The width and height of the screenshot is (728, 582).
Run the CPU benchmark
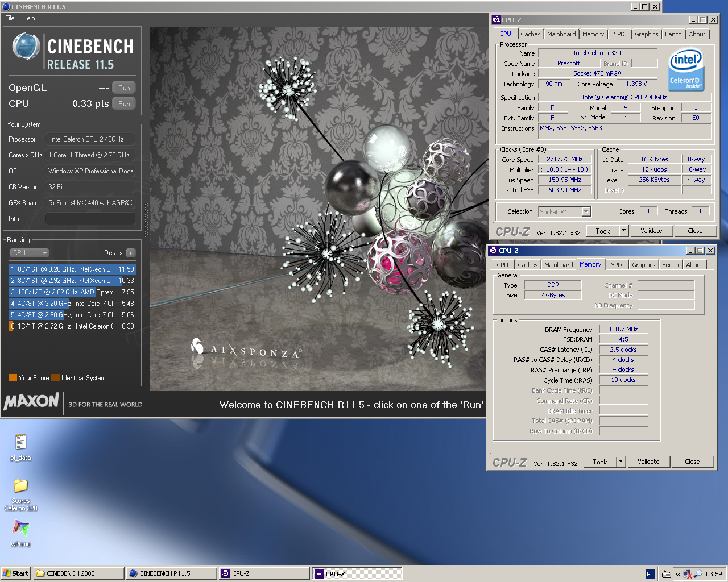(124, 104)
